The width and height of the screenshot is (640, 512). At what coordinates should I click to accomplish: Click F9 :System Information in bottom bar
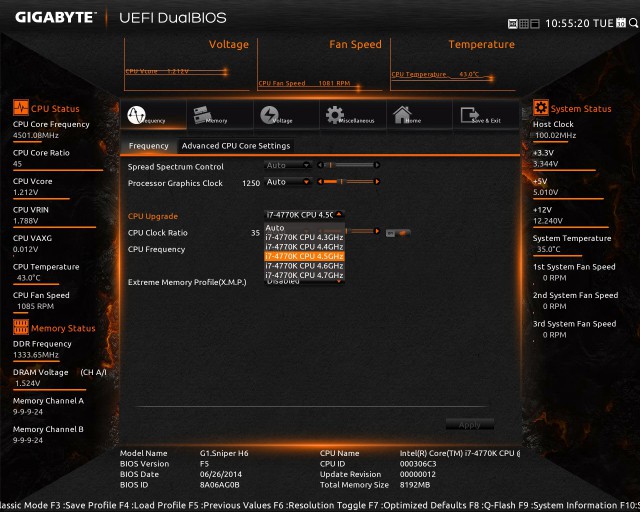pyautogui.click(x=569, y=505)
